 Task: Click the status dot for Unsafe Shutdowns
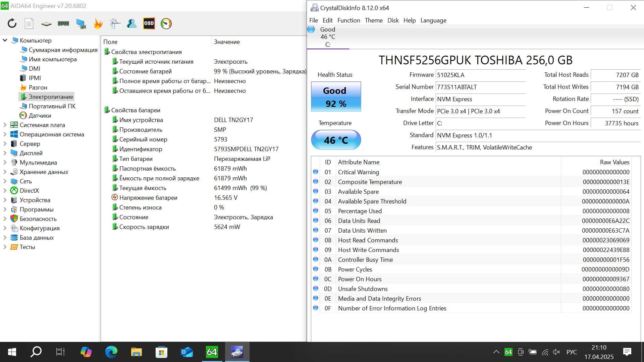[316, 288]
